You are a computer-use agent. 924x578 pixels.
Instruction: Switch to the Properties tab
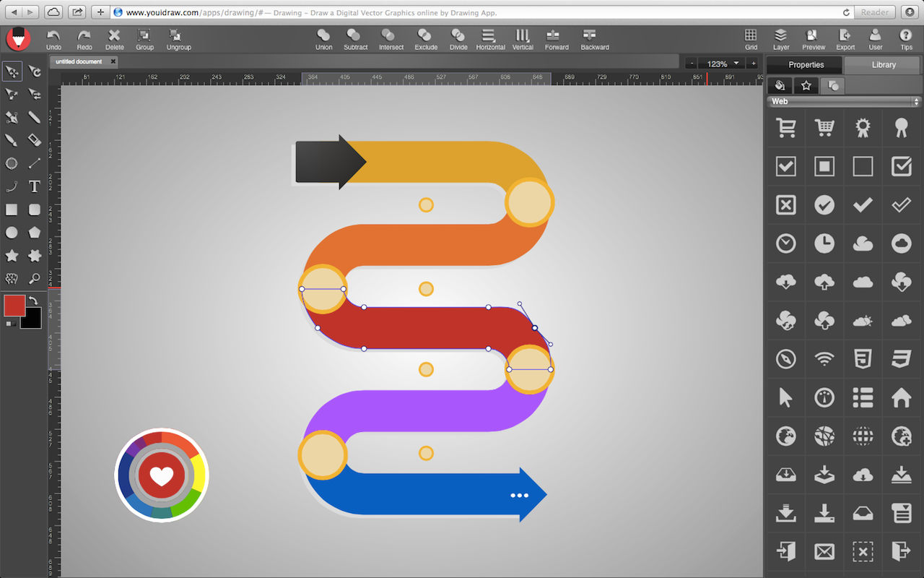[x=803, y=64]
